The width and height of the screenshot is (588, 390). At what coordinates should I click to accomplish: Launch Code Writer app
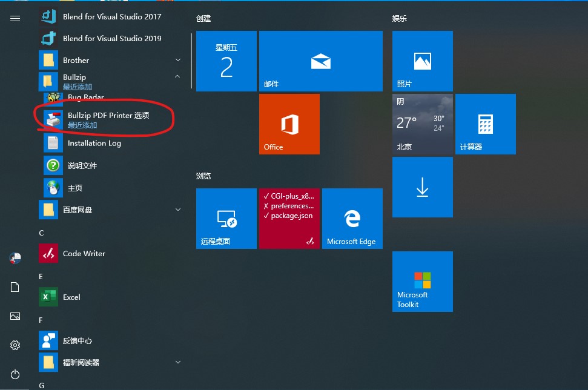pos(111,254)
